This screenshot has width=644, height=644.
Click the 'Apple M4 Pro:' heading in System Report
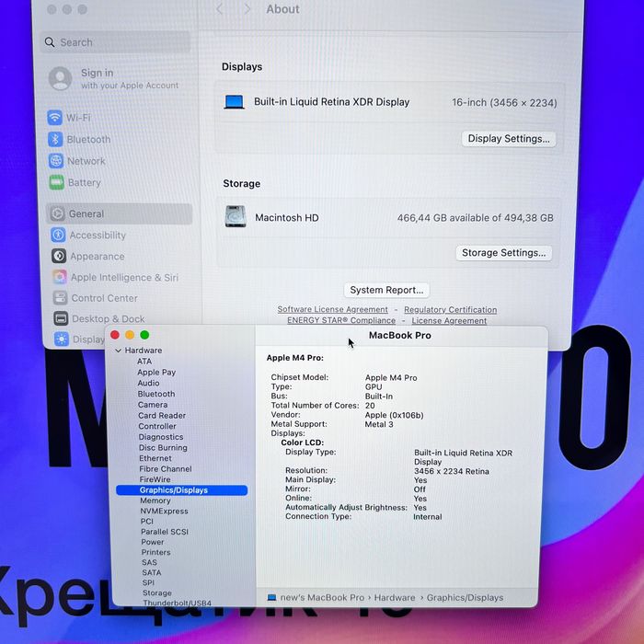pos(295,358)
